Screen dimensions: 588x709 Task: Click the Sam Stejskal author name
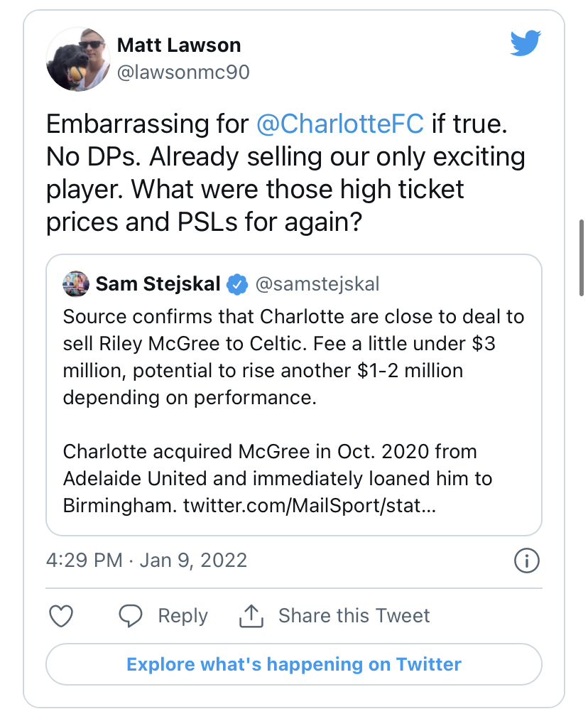point(158,285)
